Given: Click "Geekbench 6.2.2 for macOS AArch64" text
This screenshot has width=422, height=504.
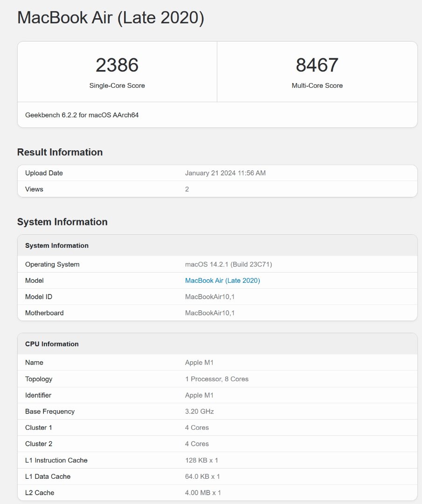Looking at the screenshot, I should (82, 115).
